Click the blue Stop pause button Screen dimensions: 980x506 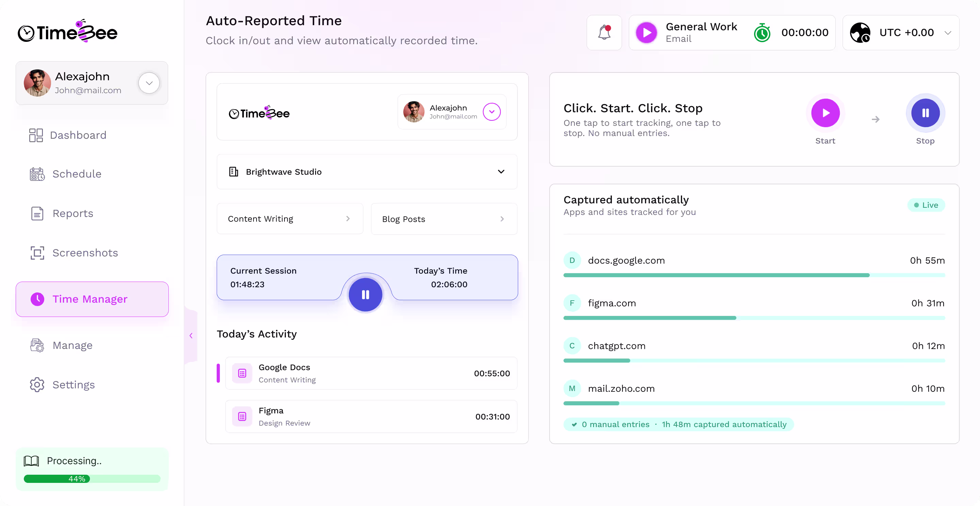tap(926, 113)
